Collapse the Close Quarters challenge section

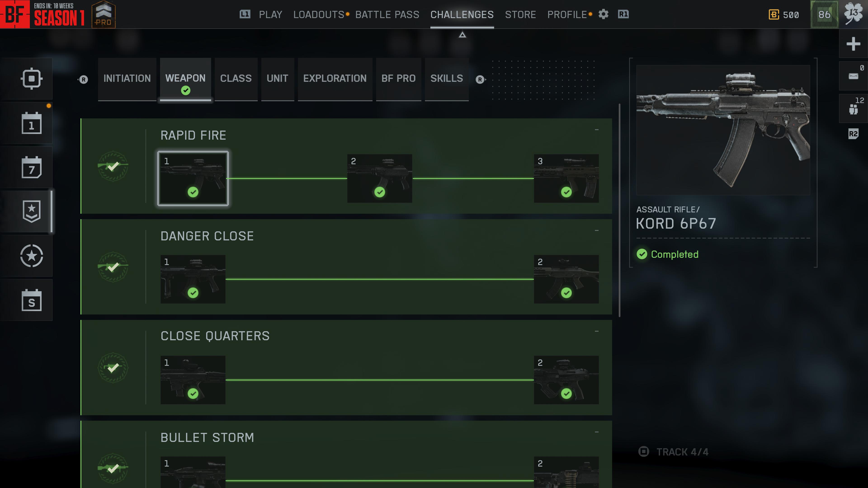597,331
